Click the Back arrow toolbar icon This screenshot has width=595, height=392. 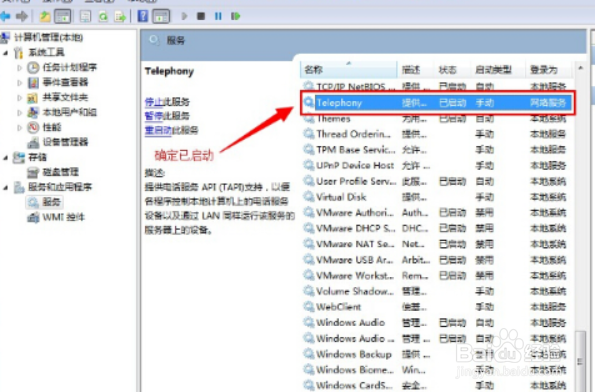[x=6, y=16]
